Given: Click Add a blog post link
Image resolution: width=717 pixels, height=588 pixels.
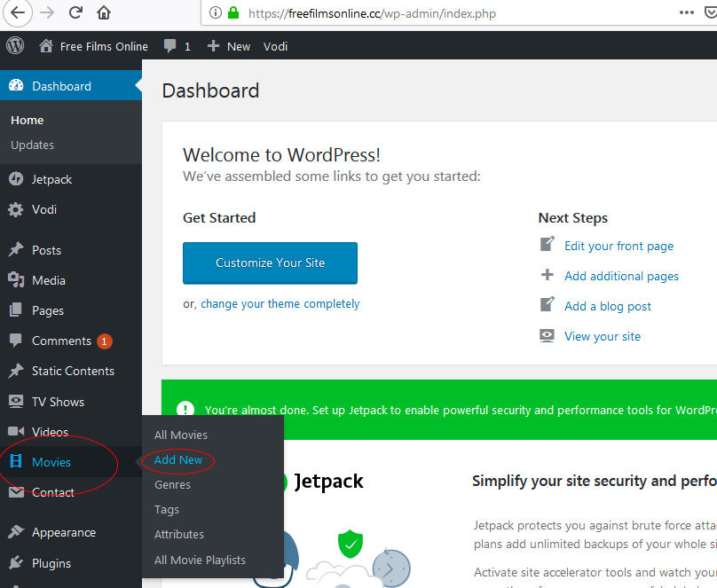Looking at the screenshot, I should pos(607,306).
